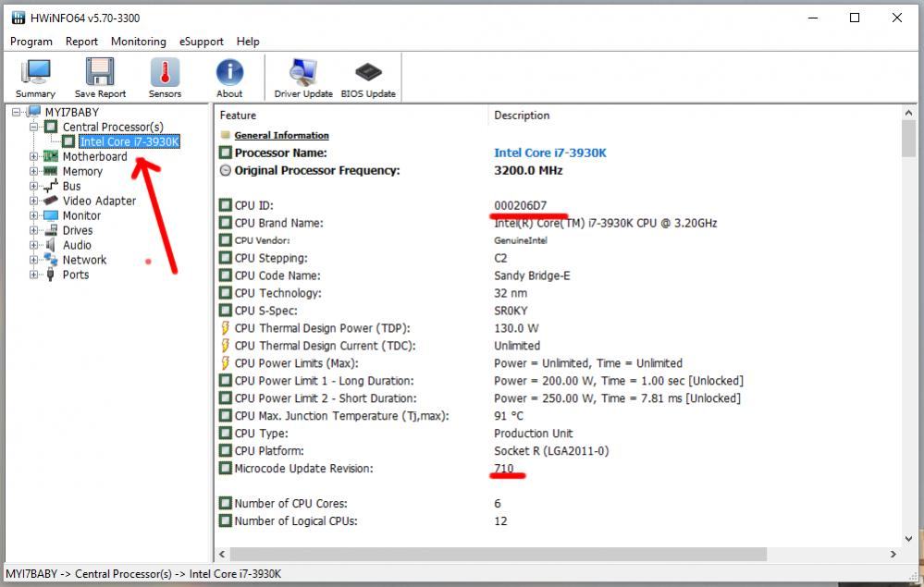Select Video Adapter in the tree
This screenshot has height=587, width=924.
click(99, 201)
